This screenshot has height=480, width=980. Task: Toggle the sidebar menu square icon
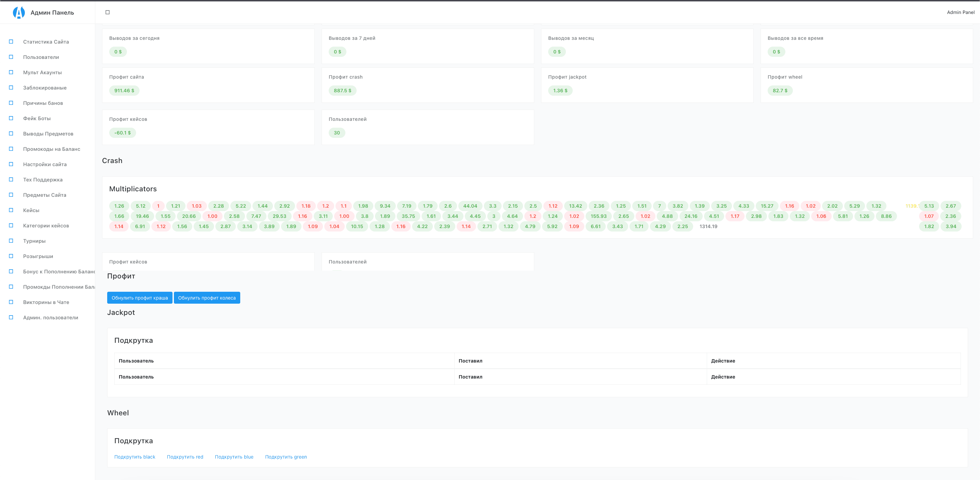[108, 13]
